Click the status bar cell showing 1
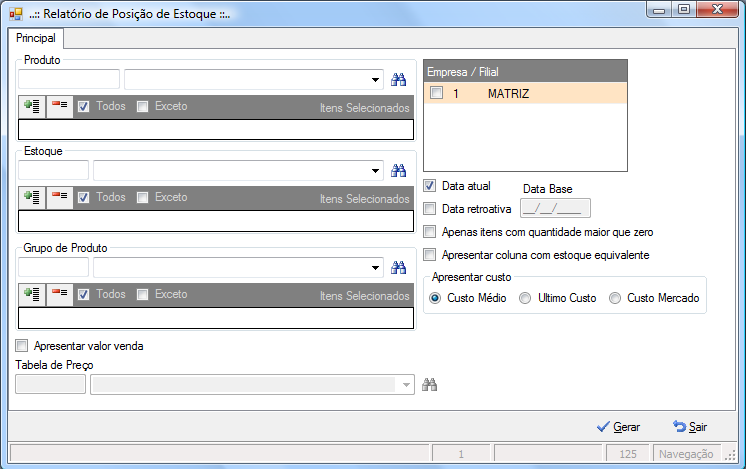 point(461,454)
